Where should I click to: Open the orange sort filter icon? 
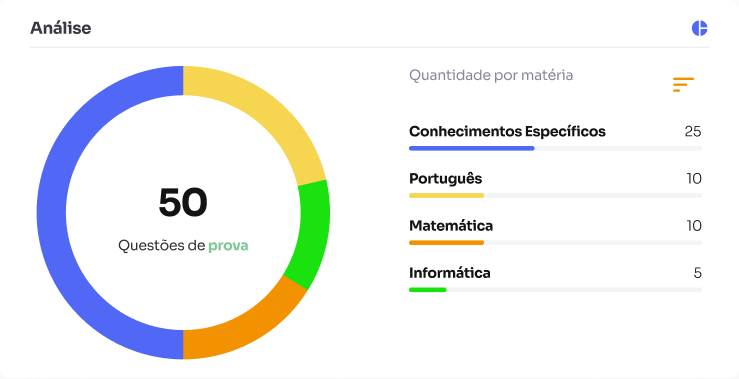683,84
